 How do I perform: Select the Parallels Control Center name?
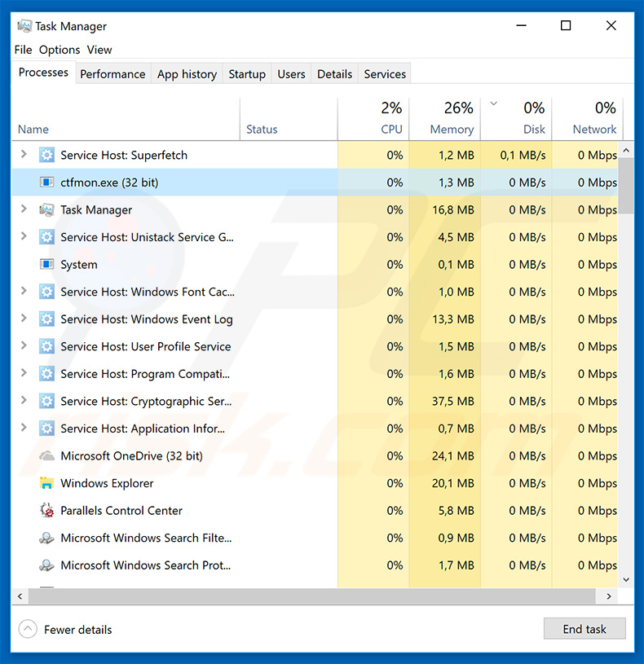(121, 511)
